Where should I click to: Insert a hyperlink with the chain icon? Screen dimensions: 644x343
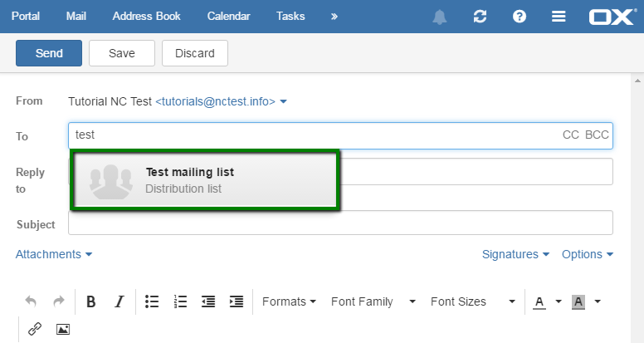(x=35, y=329)
